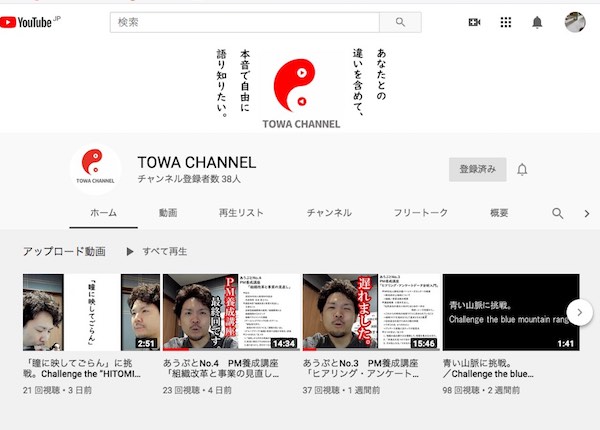Click 37 回視聴・1 週間前 text

[341, 390]
